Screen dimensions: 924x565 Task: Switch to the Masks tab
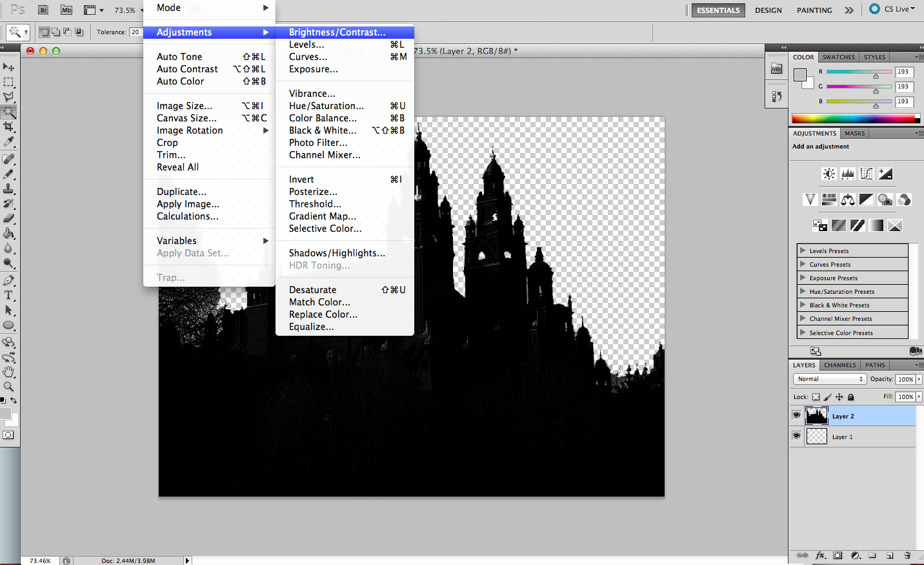(854, 133)
